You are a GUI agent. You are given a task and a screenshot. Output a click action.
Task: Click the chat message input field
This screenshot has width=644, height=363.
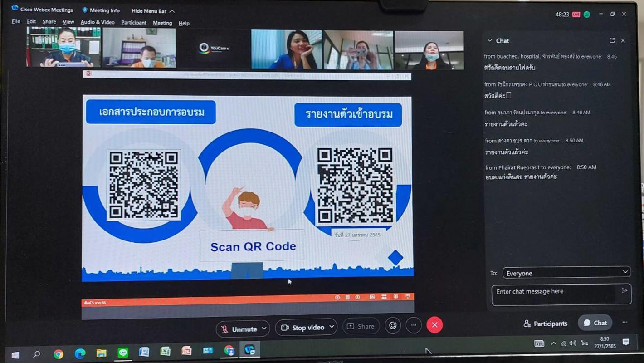[556, 294]
